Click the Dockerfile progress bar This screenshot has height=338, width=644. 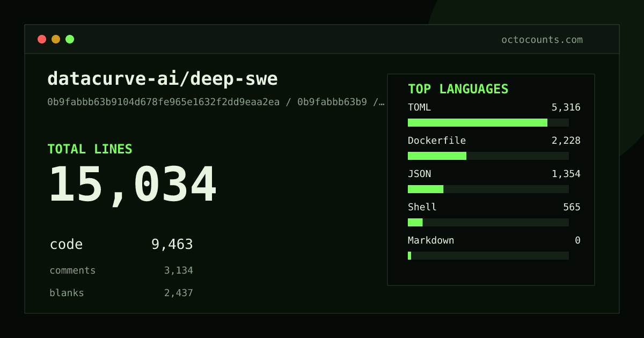pos(488,156)
